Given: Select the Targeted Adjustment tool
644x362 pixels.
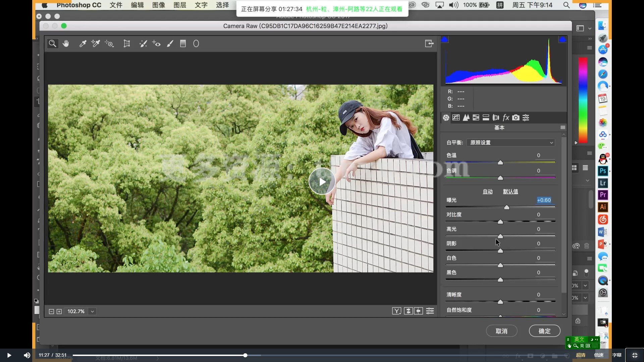Looking at the screenshot, I should [x=109, y=44].
